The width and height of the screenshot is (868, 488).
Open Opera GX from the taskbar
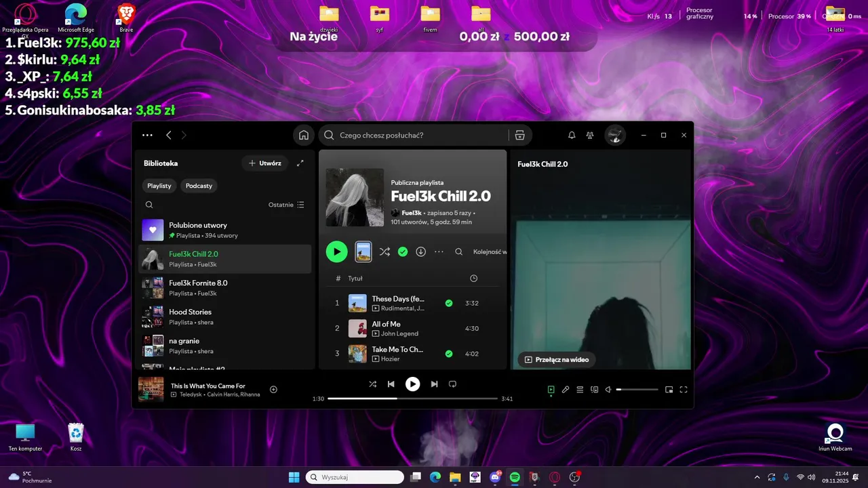(x=555, y=477)
